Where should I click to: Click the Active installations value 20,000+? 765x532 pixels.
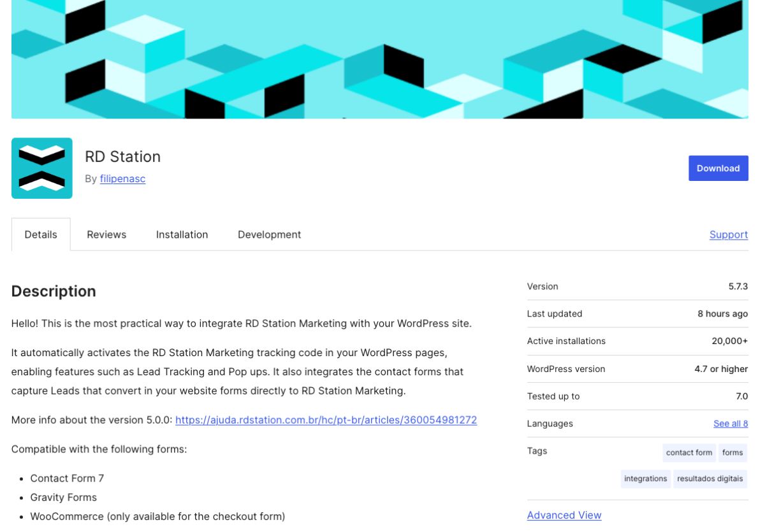(x=730, y=341)
